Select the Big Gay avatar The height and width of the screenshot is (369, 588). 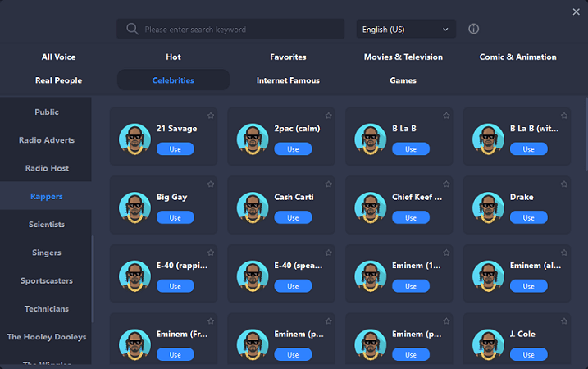(135, 207)
